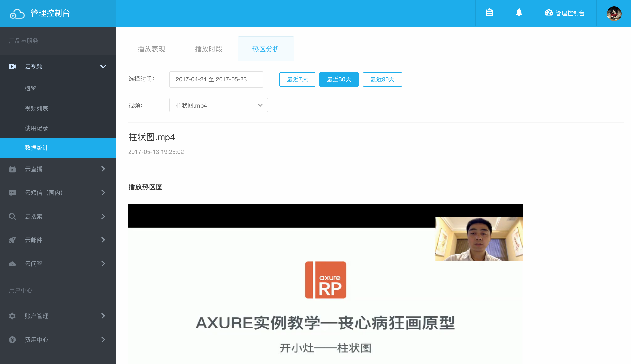The height and width of the screenshot is (364, 631).
Task: Click the clipboard icon in top bar
Action: coord(489,13)
